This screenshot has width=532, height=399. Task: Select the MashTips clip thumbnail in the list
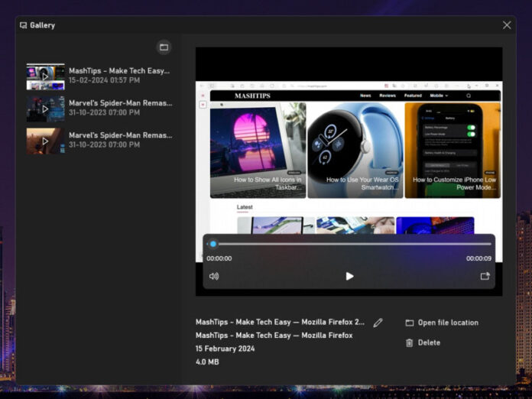(46, 76)
